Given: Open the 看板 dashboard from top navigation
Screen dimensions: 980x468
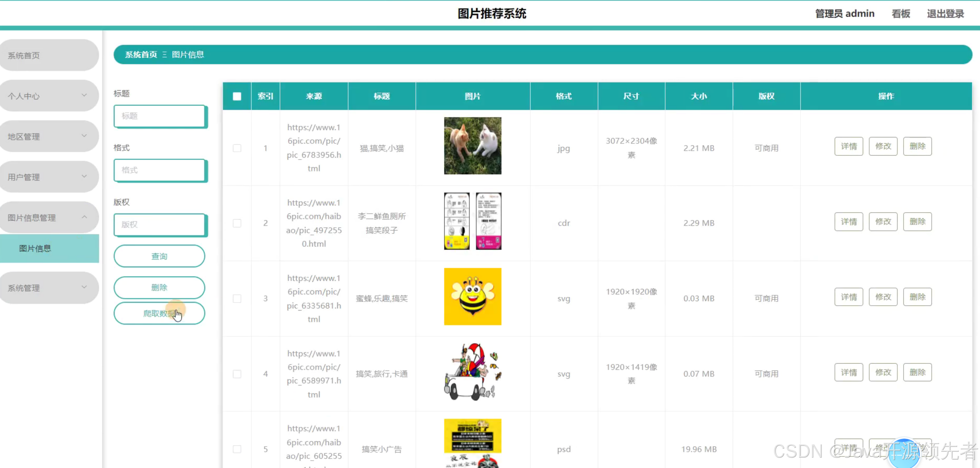Looking at the screenshot, I should [901, 13].
